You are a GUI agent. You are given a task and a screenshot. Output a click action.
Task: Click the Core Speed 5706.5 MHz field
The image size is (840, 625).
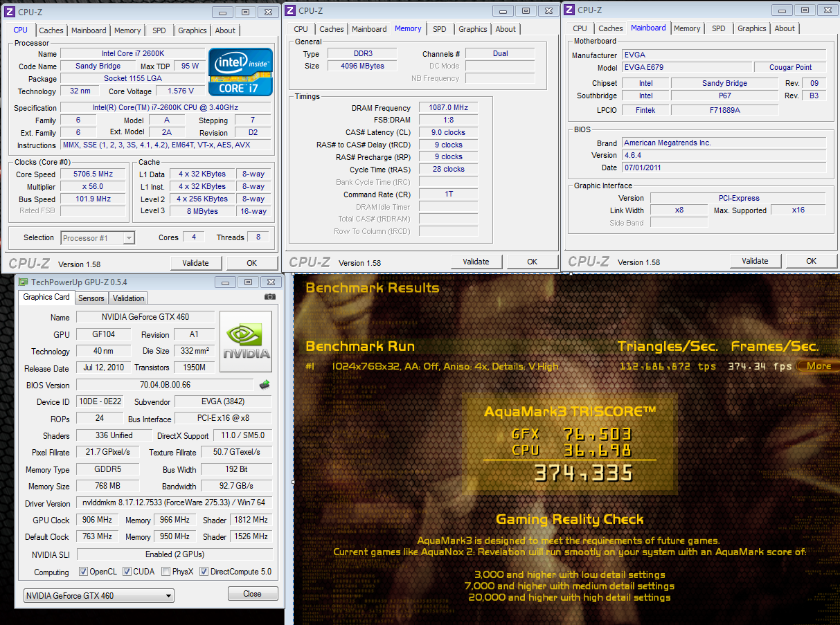pyautogui.click(x=93, y=174)
